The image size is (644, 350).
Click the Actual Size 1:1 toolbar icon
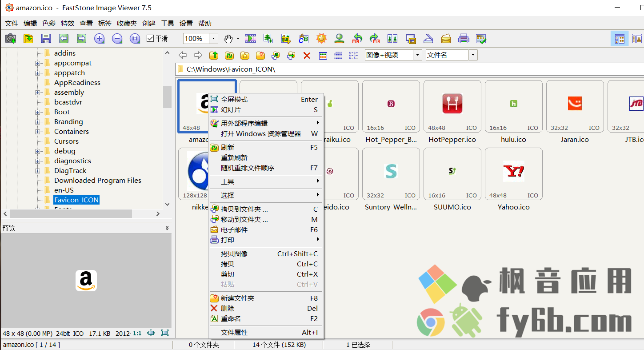(135, 39)
